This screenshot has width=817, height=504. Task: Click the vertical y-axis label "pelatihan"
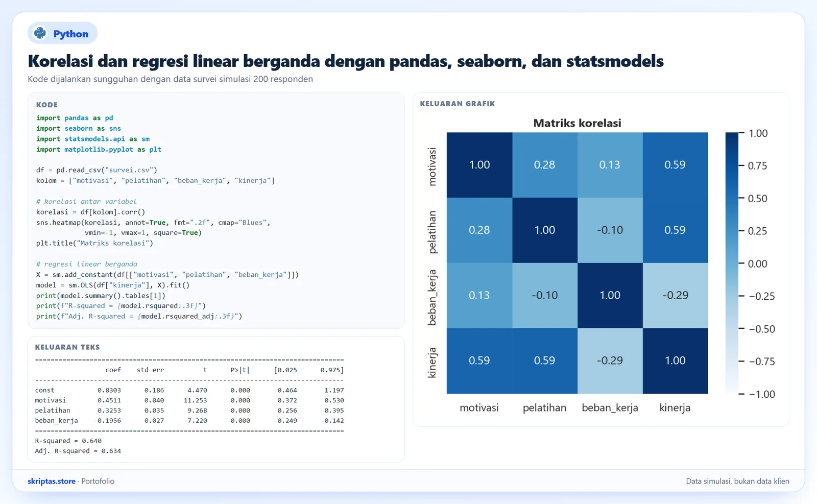point(432,232)
